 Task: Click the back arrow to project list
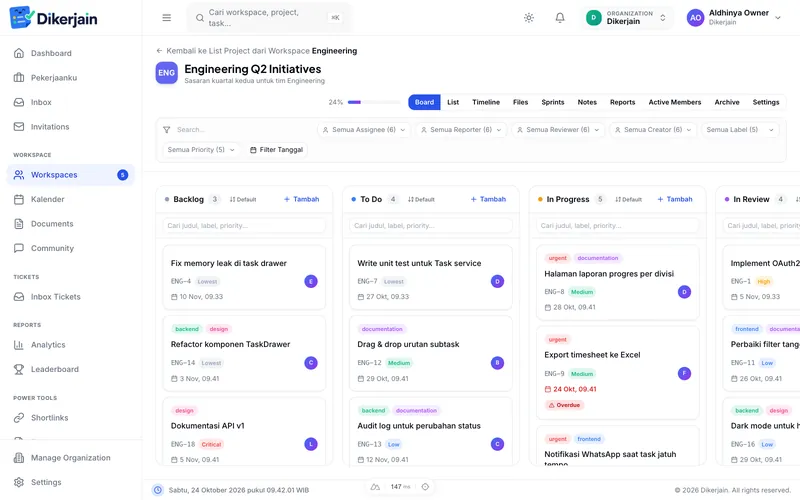(159, 51)
